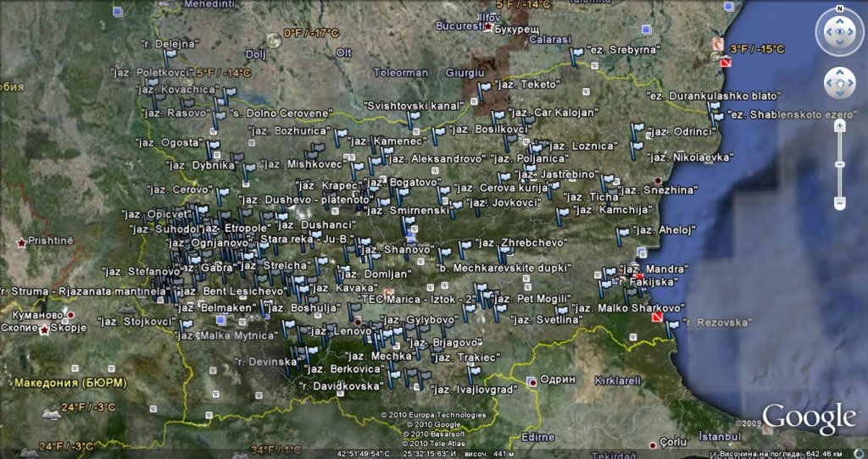
Task: Click the flag beside "r. Rezovska"
Action: tap(671, 328)
